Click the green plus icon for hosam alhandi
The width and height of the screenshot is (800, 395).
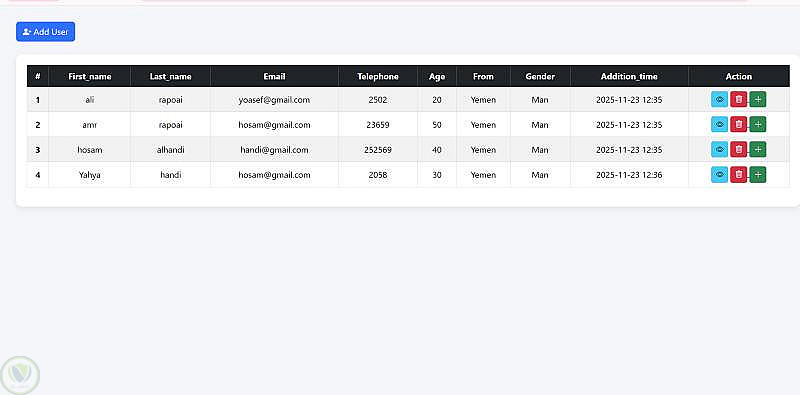pyautogui.click(x=758, y=149)
